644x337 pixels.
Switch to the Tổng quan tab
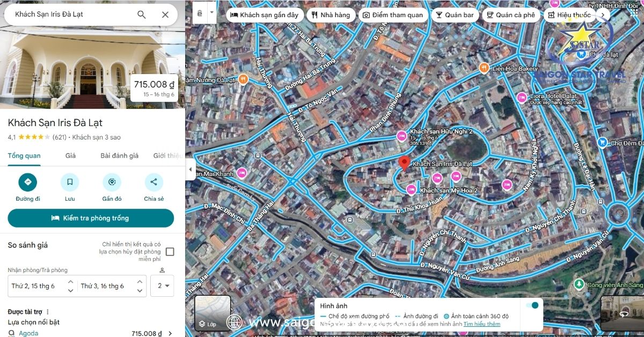coord(24,156)
